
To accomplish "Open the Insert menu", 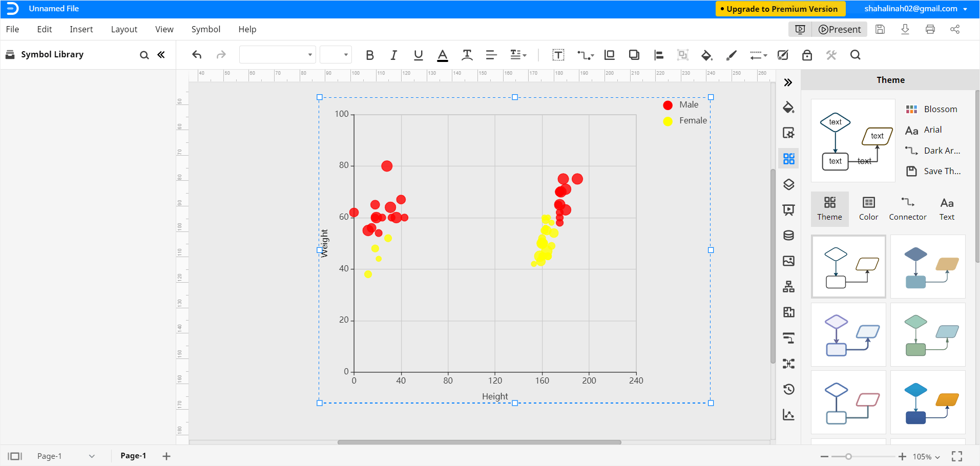I will click(81, 29).
